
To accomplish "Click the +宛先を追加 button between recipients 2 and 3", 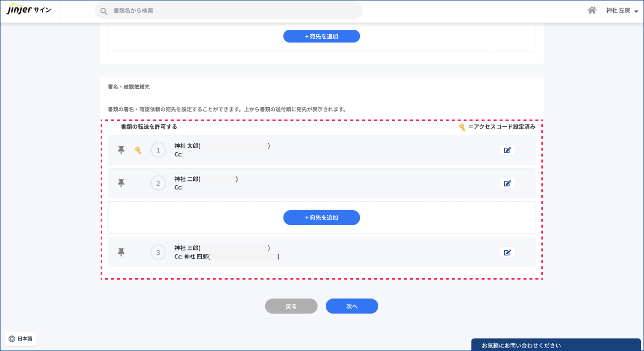I will pos(321,218).
